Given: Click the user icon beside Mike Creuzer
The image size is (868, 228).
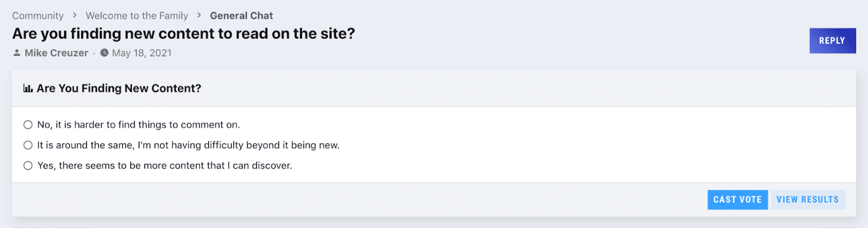Looking at the screenshot, I should [17, 53].
